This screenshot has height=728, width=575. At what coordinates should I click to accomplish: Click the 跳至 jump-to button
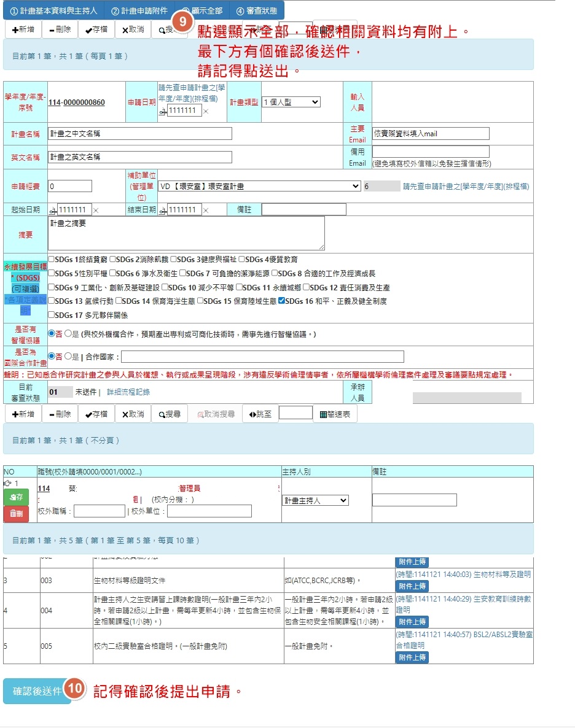pyautogui.click(x=260, y=414)
